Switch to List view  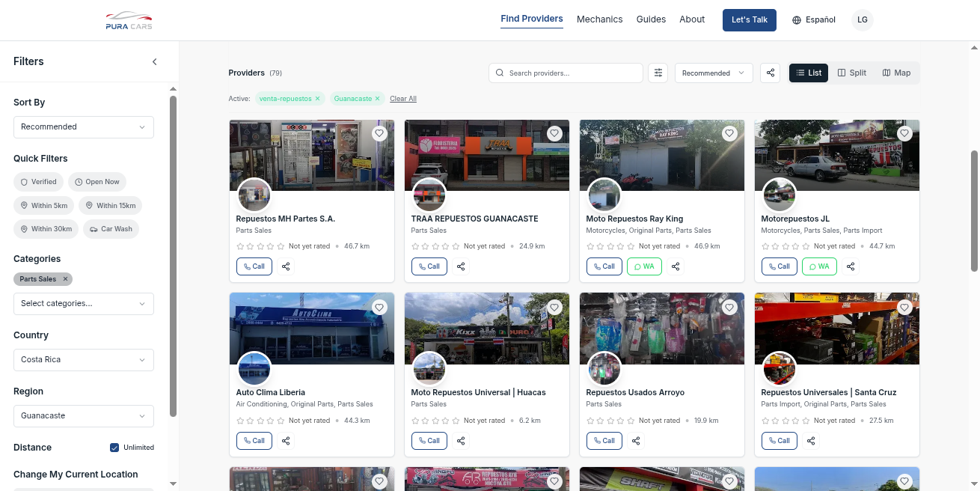(x=809, y=73)
